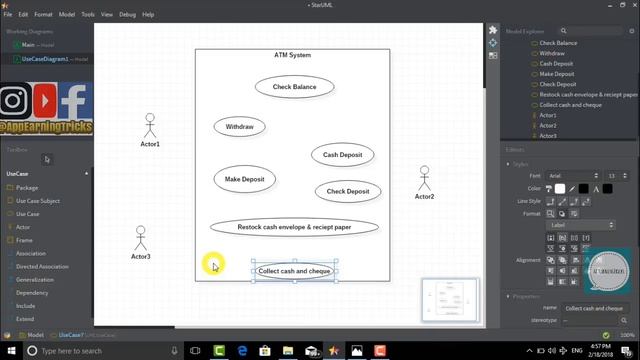Click the white fill color swatch
Viewport: 640px width, 360px height.
560,189
